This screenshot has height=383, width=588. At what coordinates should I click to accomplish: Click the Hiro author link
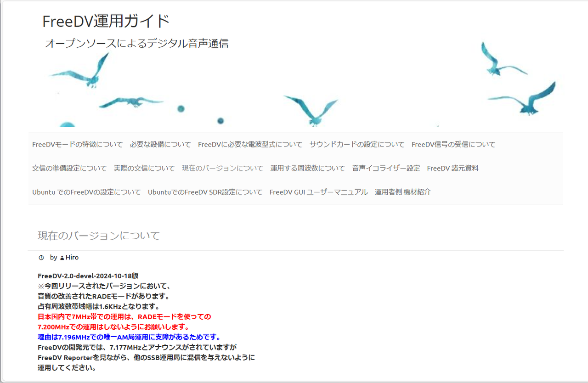(x=72, y=258)
